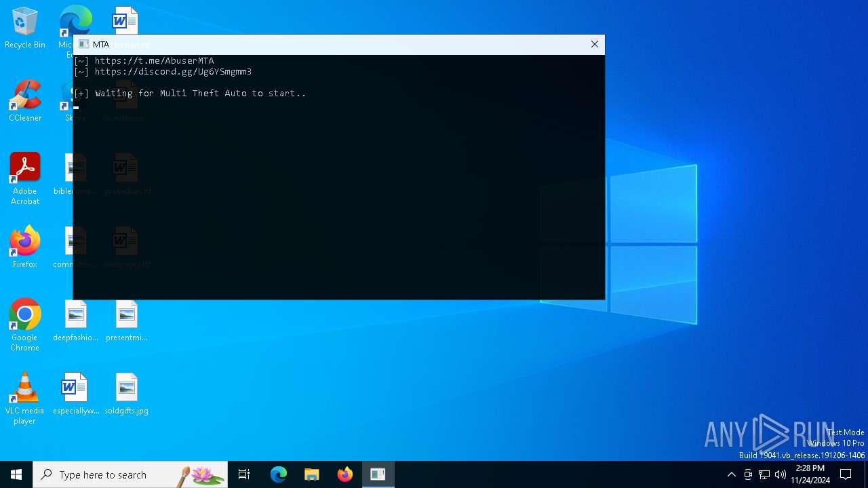Click the MTA window title bar icon
Viewport: 868px width, 488px height.
click(83, 44)
